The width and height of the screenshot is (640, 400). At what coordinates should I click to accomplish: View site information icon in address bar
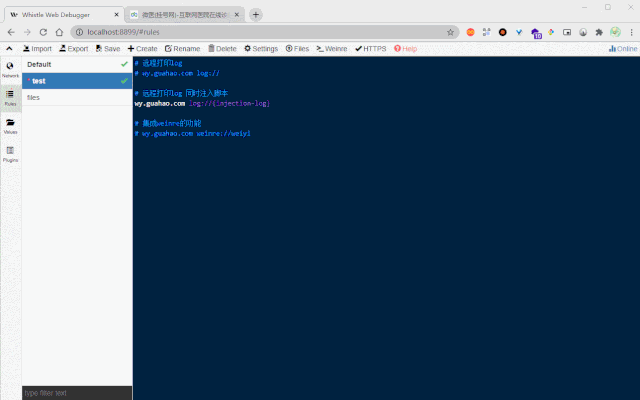pos(79,32)
